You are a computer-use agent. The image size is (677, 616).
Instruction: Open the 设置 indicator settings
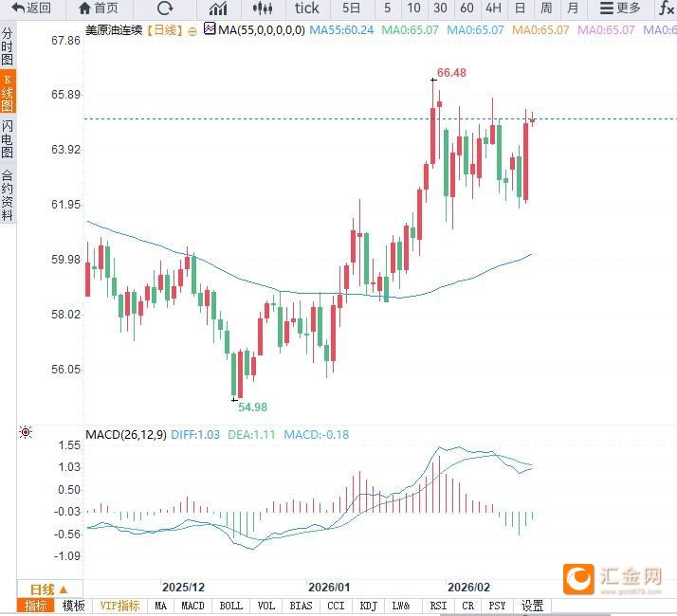(532, 607)
